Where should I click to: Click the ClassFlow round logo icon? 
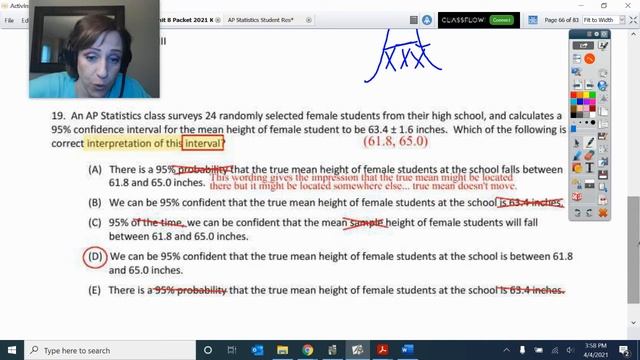pos(427,20)
